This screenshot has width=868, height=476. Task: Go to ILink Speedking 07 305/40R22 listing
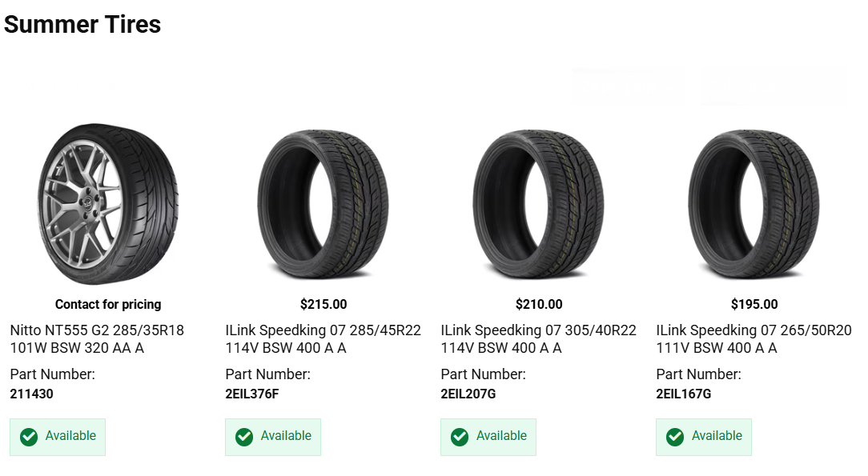(x=538, y=339)
